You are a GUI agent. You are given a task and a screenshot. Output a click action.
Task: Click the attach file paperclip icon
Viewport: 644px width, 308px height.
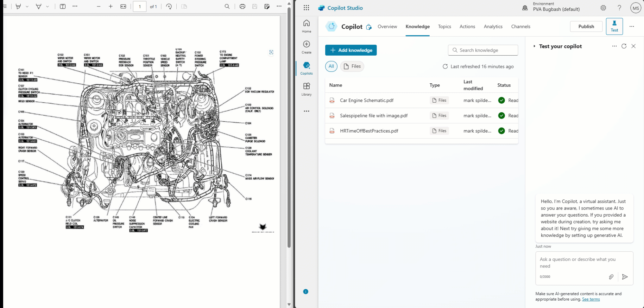point(611,277)
